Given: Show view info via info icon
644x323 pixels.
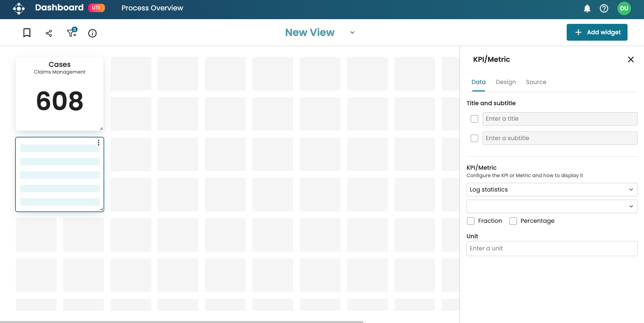Looking at the screenshot, I should (x=92, y=33).
